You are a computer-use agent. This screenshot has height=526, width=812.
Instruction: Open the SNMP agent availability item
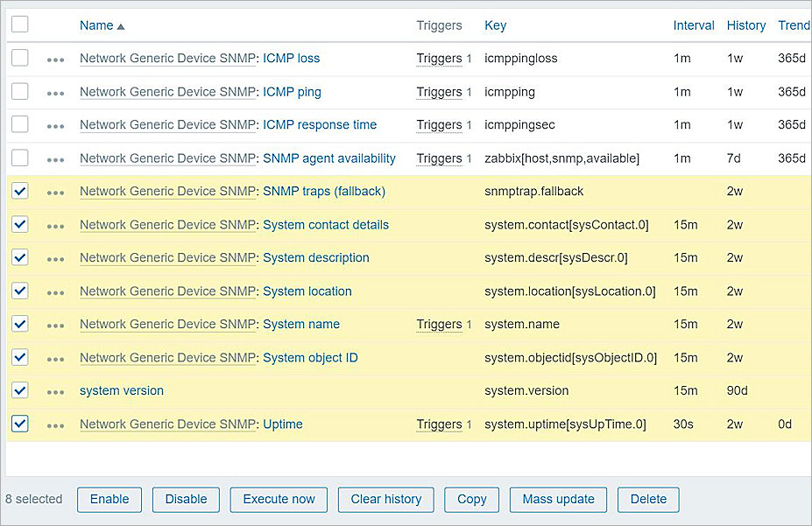(x=328, y=158)
